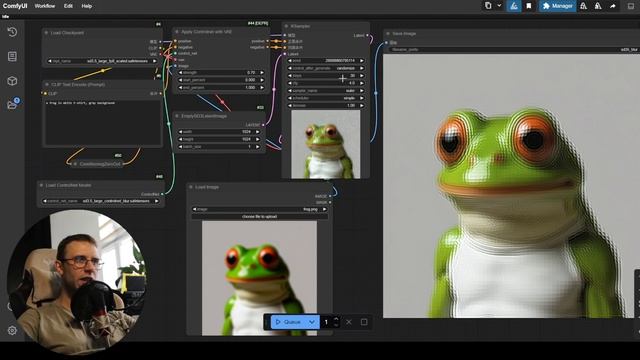This screenshot has height=360, width=640.
Task: Click choose file to upload button
Action: (x=260, y=217)
